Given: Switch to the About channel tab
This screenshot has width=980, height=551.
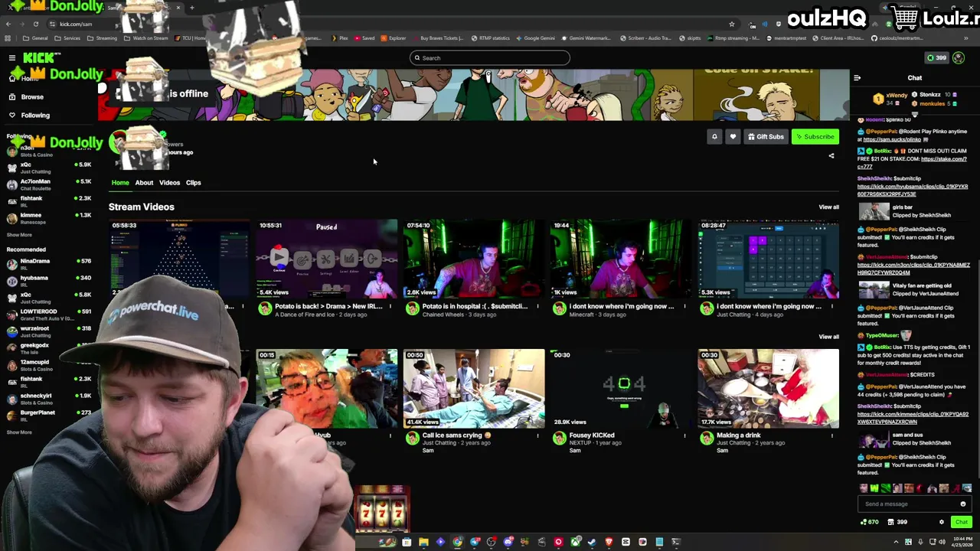Looking at the screenshot, I should point(144,183).
